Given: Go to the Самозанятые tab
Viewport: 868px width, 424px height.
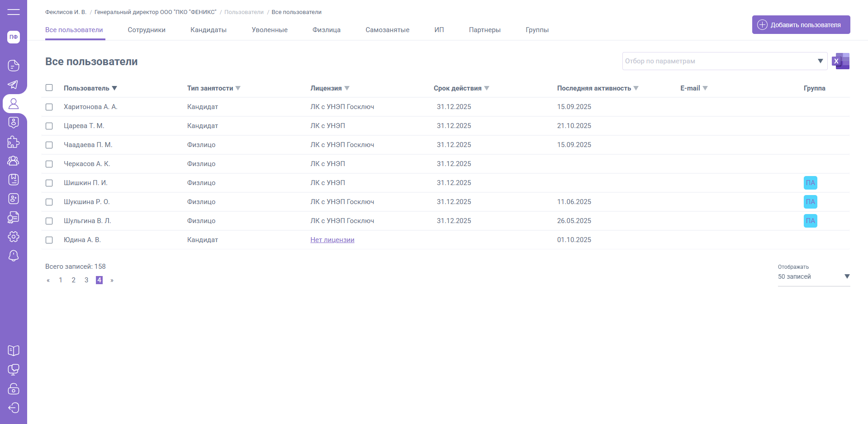Looking at the screenshot, I should coord(387,30).
